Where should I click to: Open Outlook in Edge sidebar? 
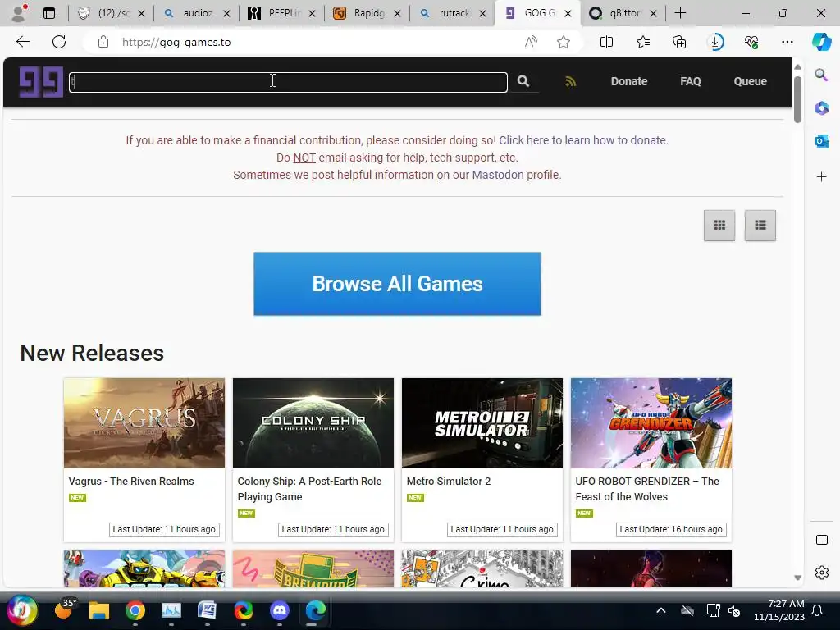(x=821, y=141)
